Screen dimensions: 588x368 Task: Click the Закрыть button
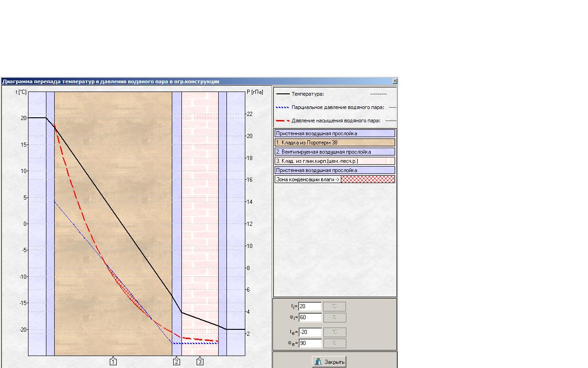tap(329, 362)
